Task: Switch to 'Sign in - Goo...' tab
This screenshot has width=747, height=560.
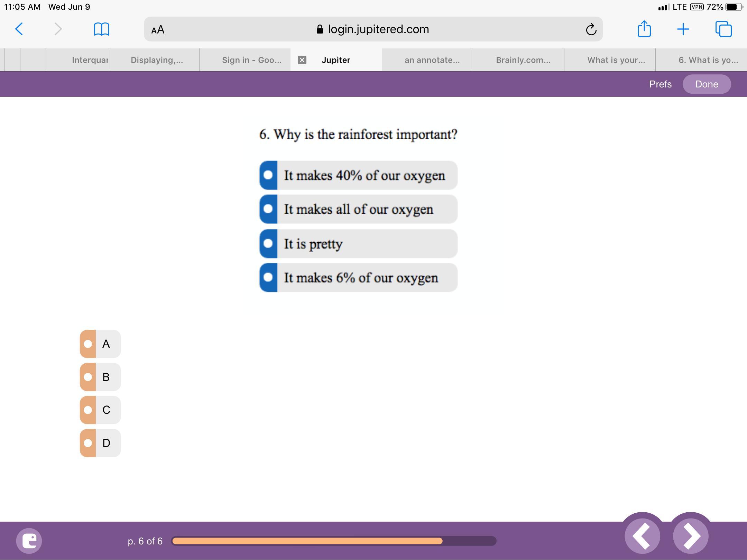Action: (x=251, y=60)
